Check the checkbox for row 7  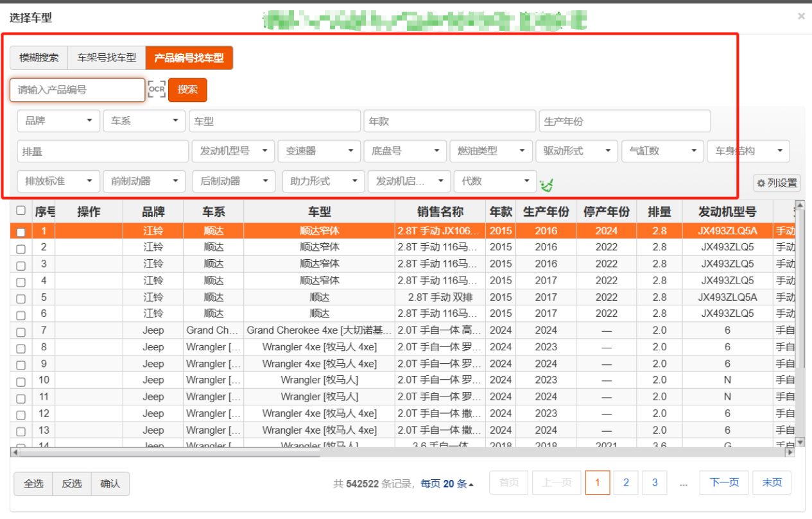point(21,332)
